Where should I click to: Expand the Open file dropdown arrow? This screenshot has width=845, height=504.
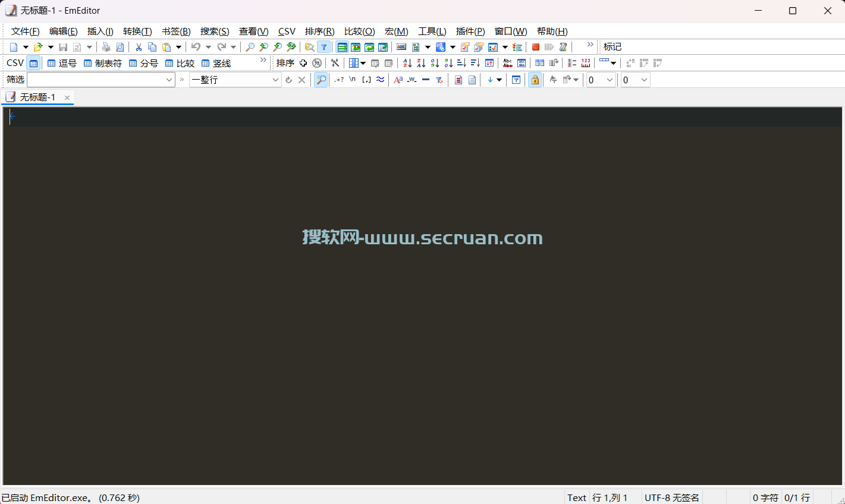pos(51,47)
